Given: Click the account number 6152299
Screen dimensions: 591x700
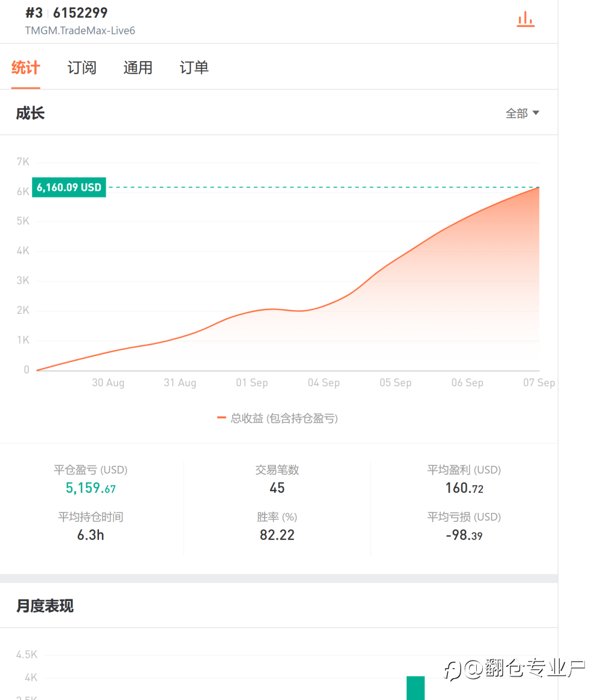Looking at the screenshot, I should pos(80,13).
